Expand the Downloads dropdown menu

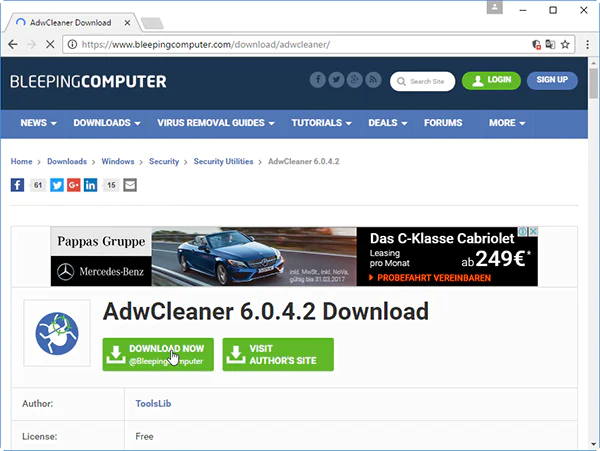[107, 123]
